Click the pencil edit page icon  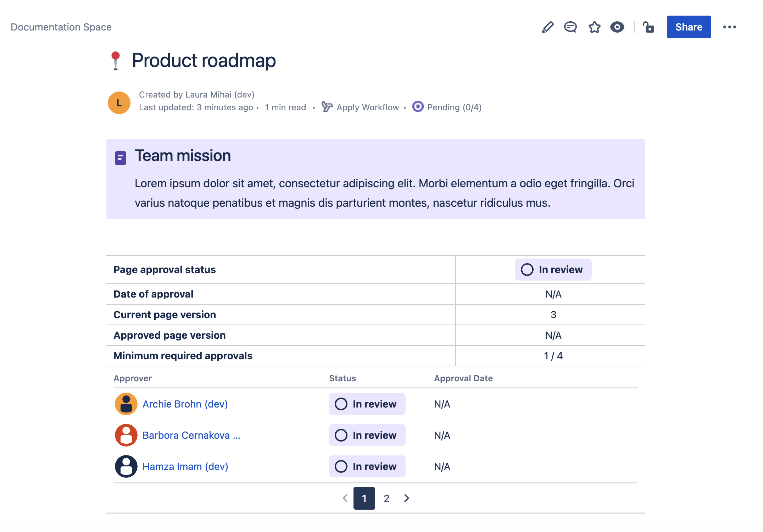(x=548, y=27)
